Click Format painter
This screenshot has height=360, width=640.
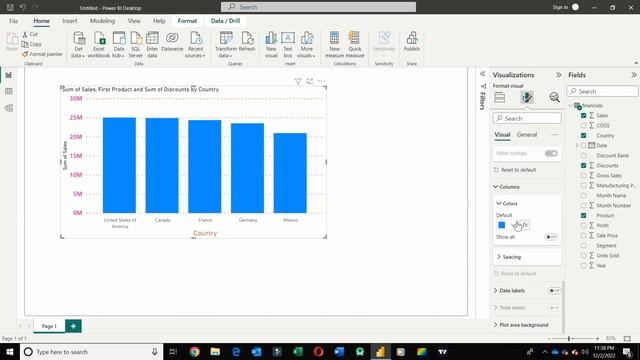point(42,54)
